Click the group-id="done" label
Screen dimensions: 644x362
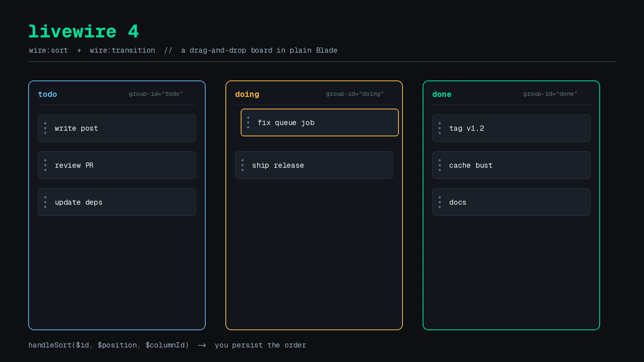pos(550,94)
